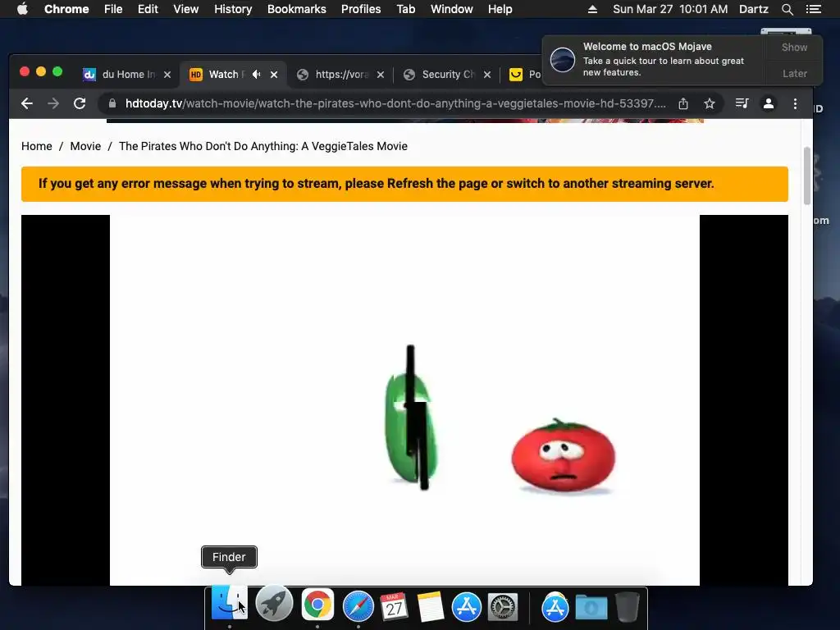The width and height of the screenshot is (840, 630).
Task: Close the https://vora tab
Action: point(381,75)
